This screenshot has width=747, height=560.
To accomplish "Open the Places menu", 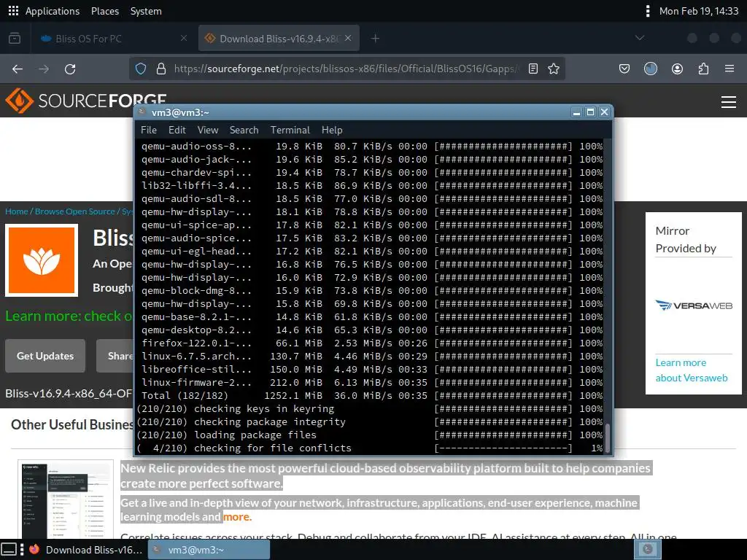I will pos(105,11).
